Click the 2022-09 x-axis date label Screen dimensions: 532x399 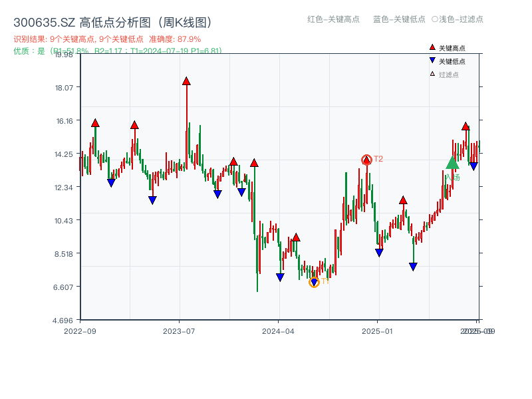click(x=80, y=331)
